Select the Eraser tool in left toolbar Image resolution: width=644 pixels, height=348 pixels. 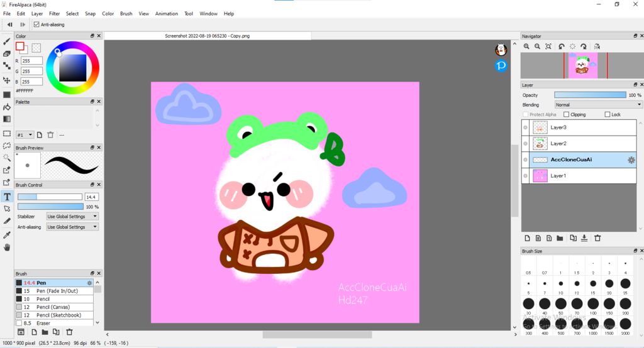6,54
